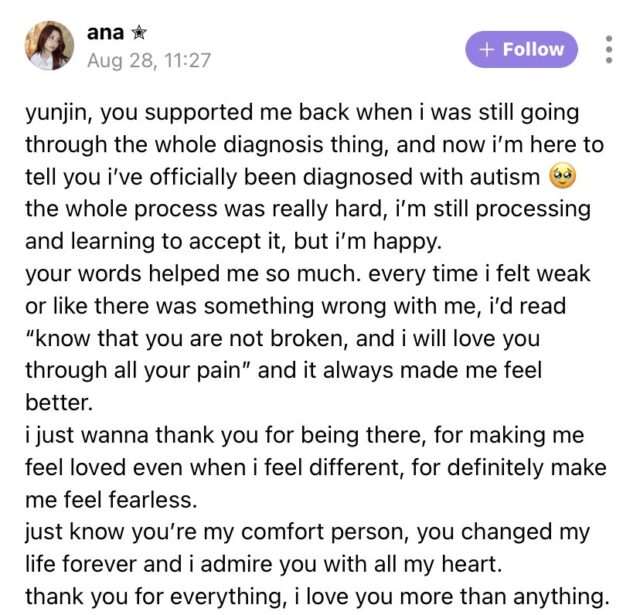The width and height of the screenshot is (640, 615).
Task: Follow the user ana
Action: pos(521,49)
